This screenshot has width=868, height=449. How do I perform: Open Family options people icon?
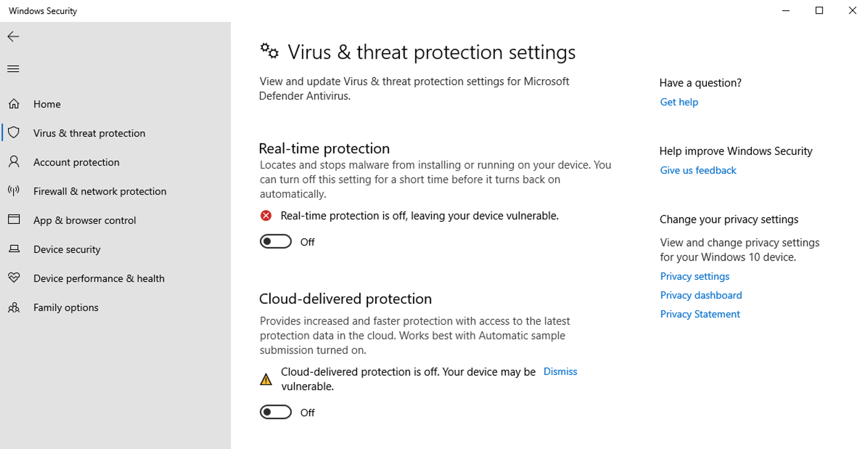click(x=14, y=307)
